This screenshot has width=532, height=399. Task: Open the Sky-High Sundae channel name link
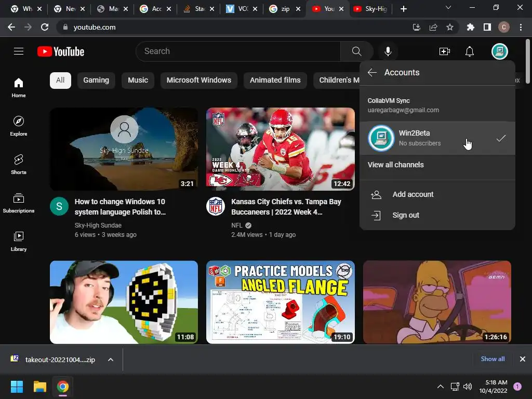pos(98,225)
